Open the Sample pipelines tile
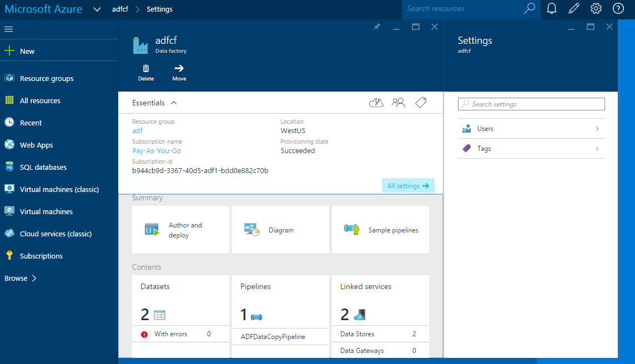Screen dimensions: 635x364 (x=380, y=230)
